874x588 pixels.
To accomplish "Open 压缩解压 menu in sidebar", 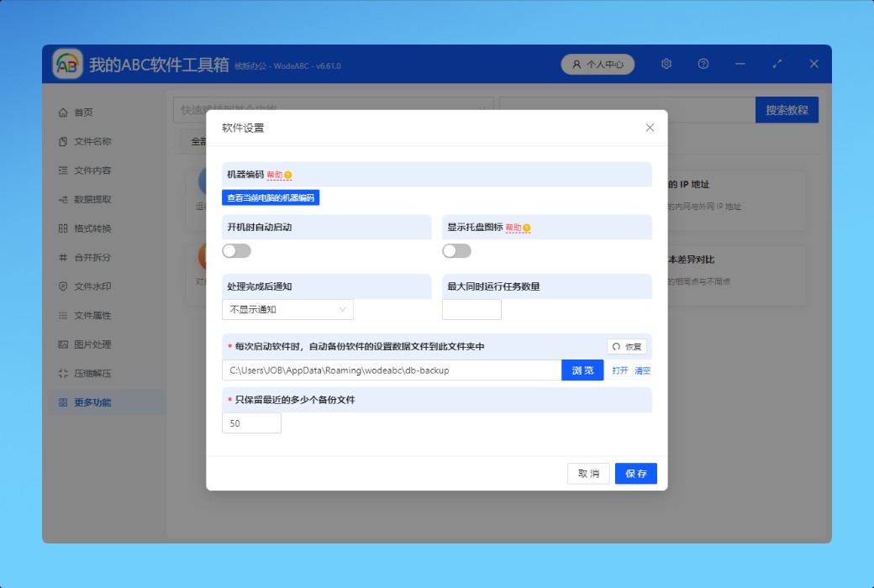I will (92, 374).
